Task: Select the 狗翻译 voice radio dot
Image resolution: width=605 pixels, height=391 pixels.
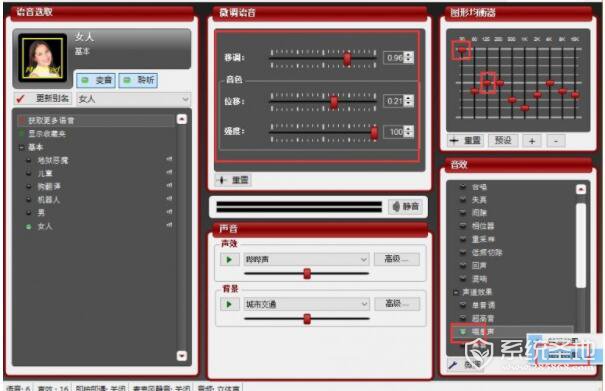Action: tap(28, 186)
